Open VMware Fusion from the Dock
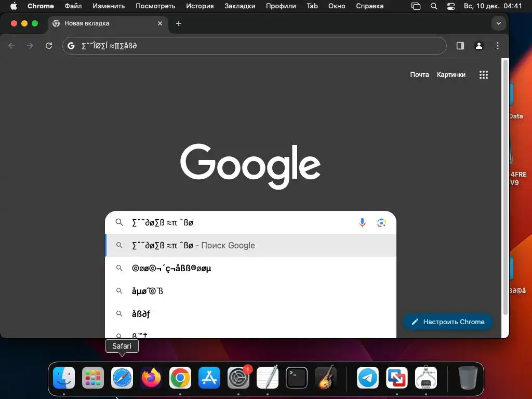The height and width of the screenshot is (399, 532). pos(397,378)
